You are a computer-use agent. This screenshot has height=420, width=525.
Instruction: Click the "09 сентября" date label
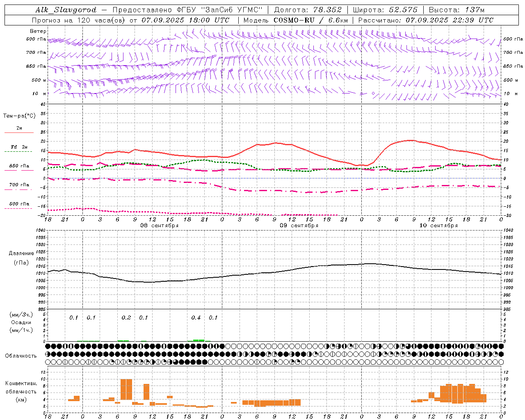click(x=299, y=226)
